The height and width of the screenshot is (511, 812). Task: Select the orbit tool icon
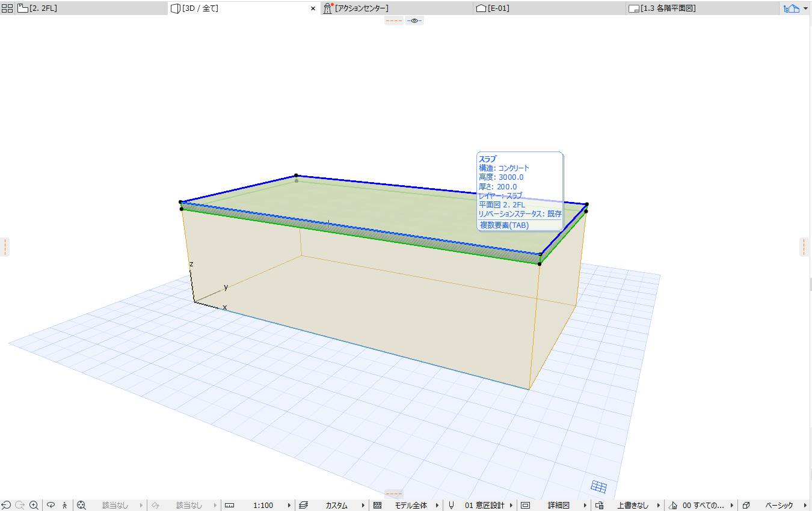pos(51,506)
